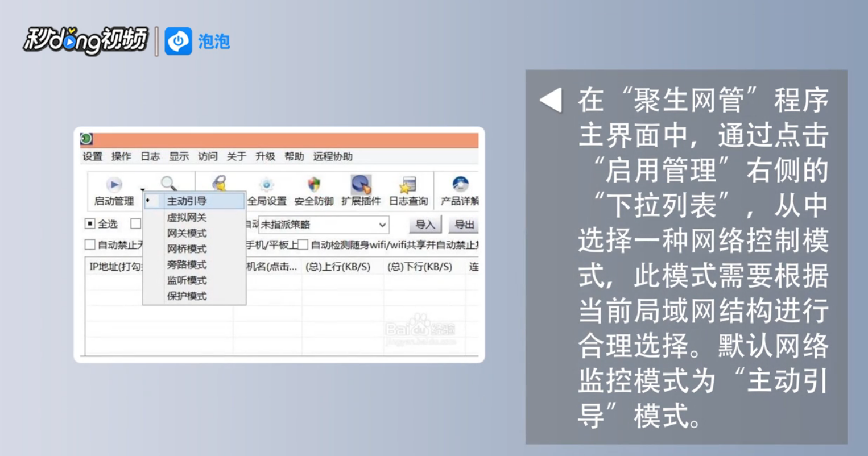Click the (总)下行(KB/S) column header
The height and width of the screenshot is (456, 868).
tap(420, 267)
